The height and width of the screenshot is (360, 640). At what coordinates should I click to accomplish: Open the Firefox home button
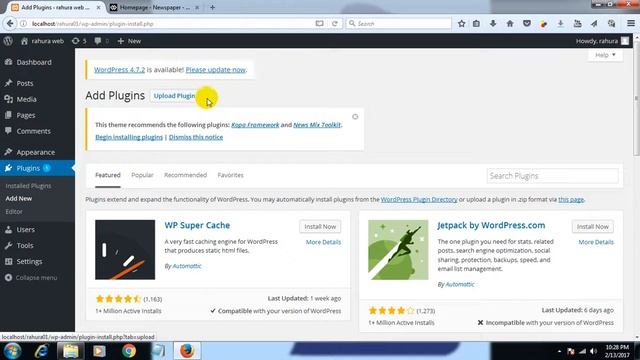(510, 24)
